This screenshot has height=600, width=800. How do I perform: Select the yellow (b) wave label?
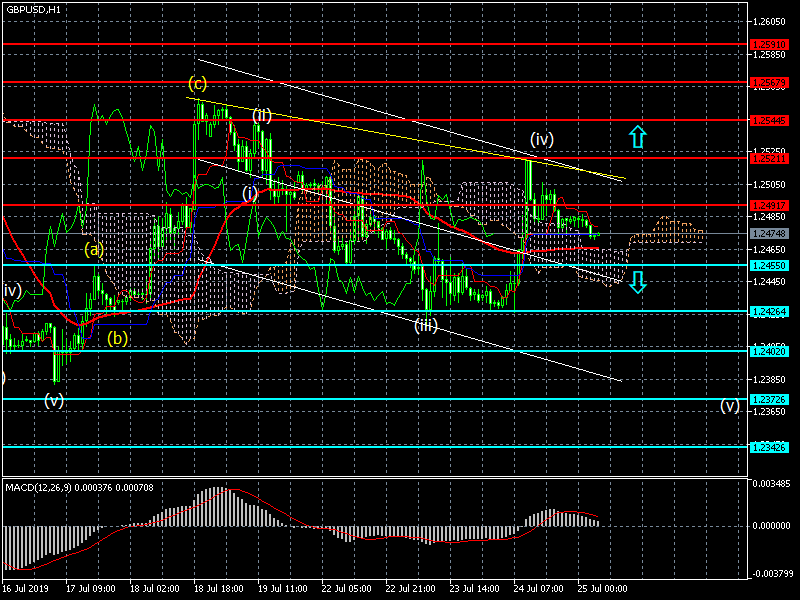coord(117,338)
